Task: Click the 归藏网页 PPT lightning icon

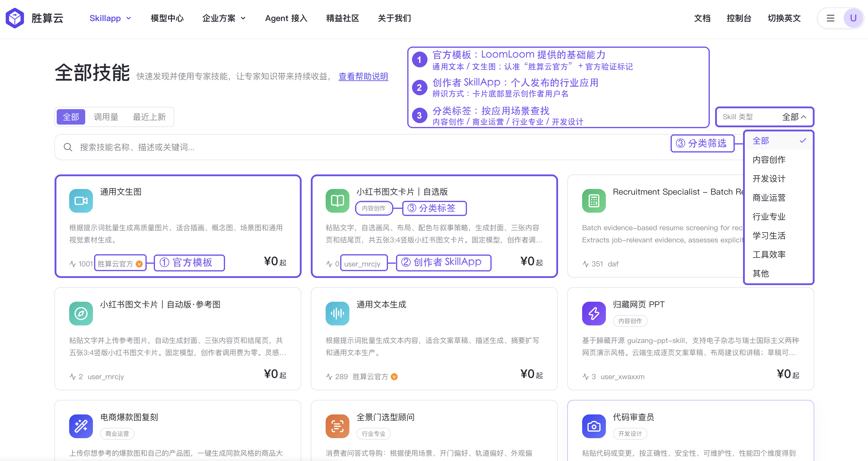Action: coord(594,314)
